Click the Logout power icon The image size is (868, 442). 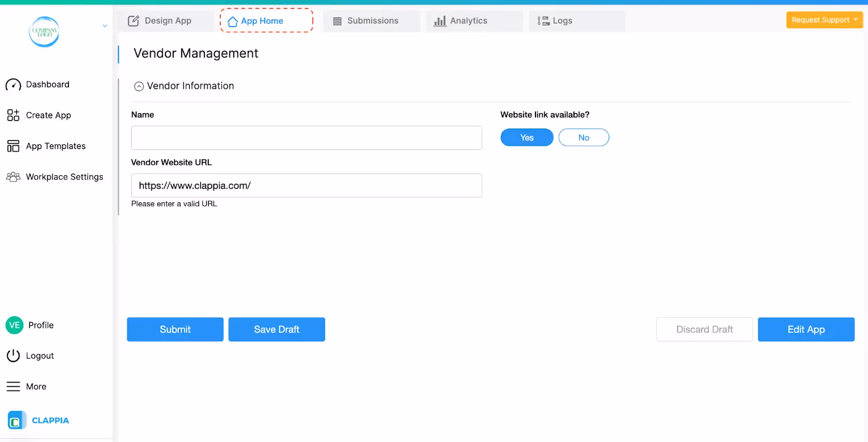pyautogui.click(x=13, y=356)
